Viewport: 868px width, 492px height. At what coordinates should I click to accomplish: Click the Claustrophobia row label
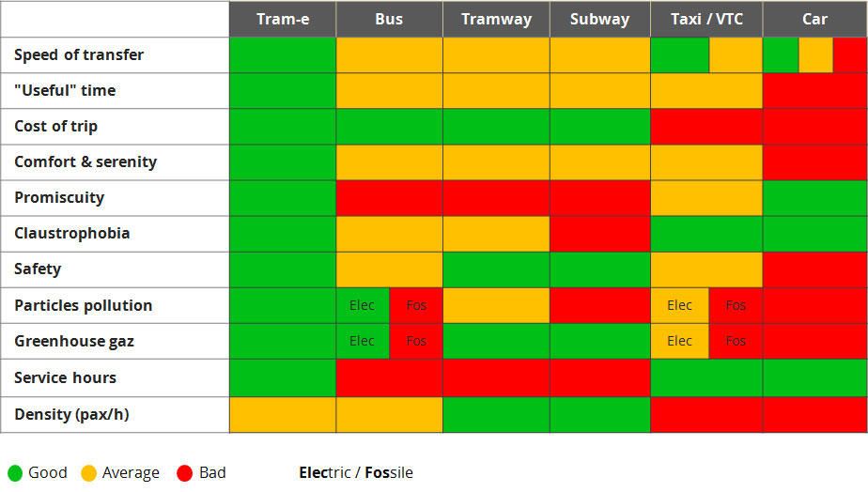click(x=71, y=233)
